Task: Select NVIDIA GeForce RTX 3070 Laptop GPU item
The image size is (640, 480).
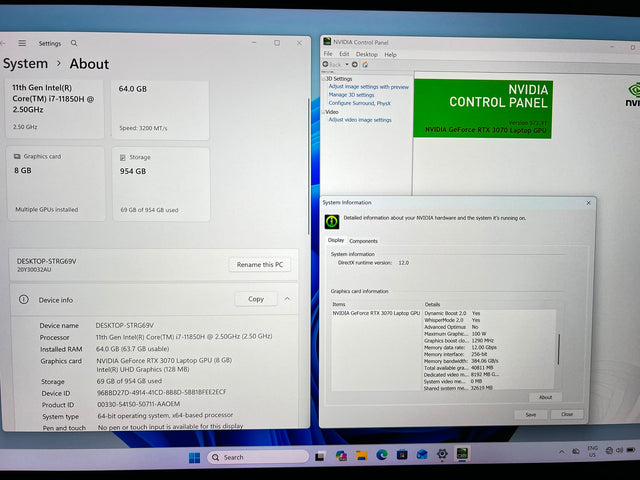Action: 376,313
